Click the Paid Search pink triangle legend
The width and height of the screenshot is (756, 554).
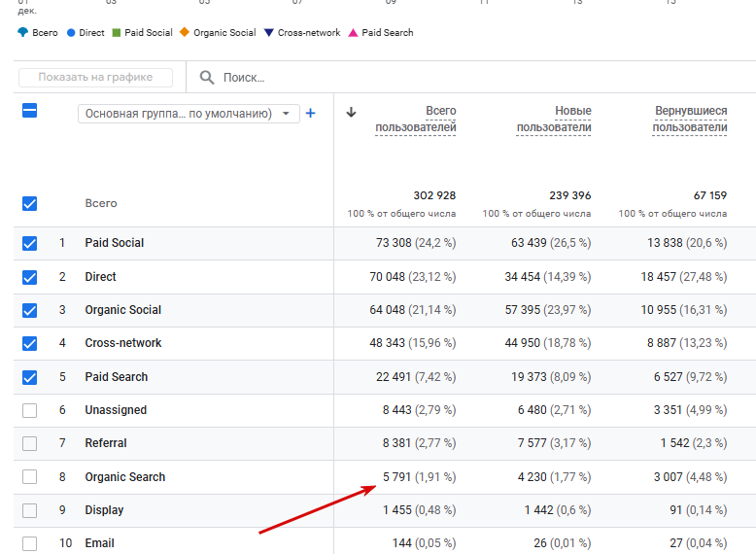point(353,33)
